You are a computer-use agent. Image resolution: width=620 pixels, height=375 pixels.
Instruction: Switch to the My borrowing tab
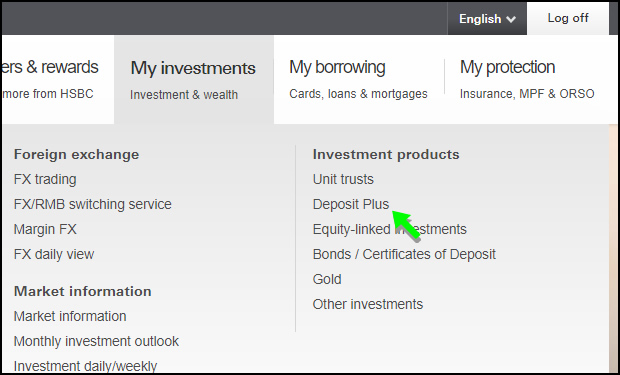tap(358, 80)
